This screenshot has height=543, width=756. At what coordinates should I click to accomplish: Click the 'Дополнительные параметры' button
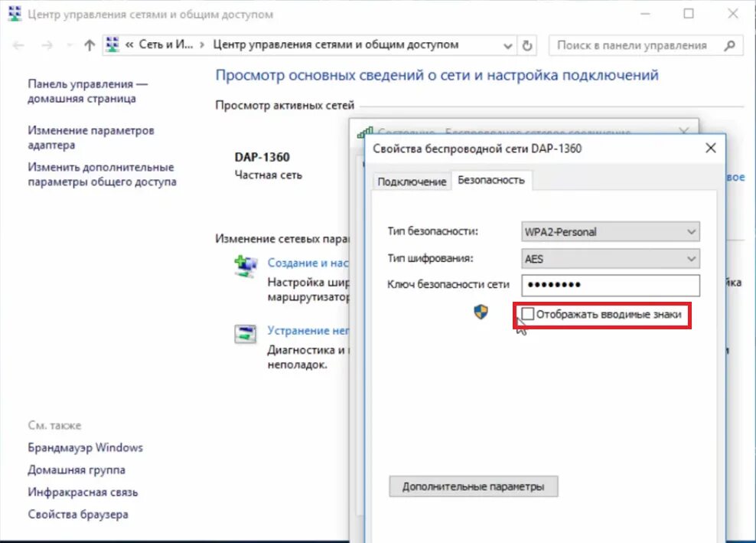[474, 486]
